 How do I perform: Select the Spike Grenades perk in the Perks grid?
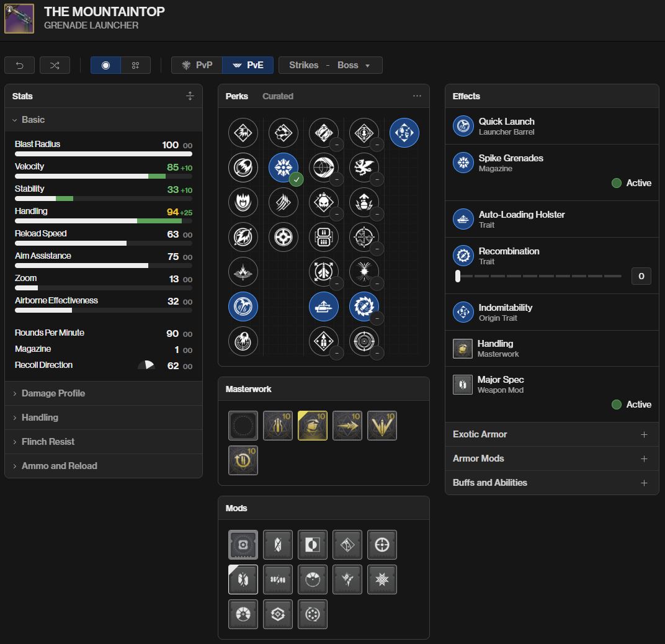[x=283, y=167]
